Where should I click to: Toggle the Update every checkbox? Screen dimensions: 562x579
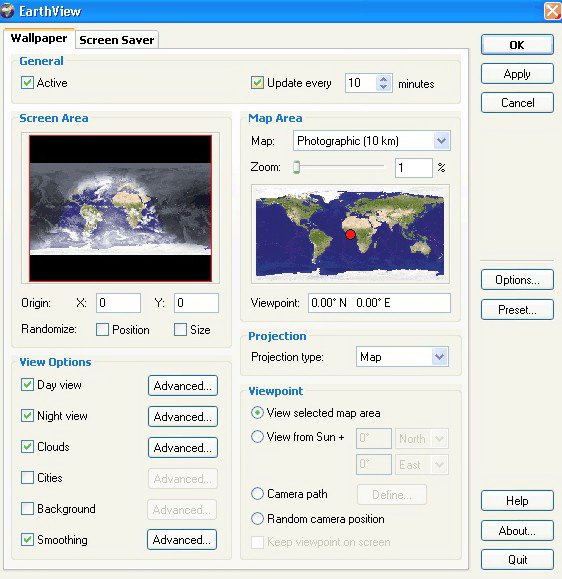click(257, 83)
